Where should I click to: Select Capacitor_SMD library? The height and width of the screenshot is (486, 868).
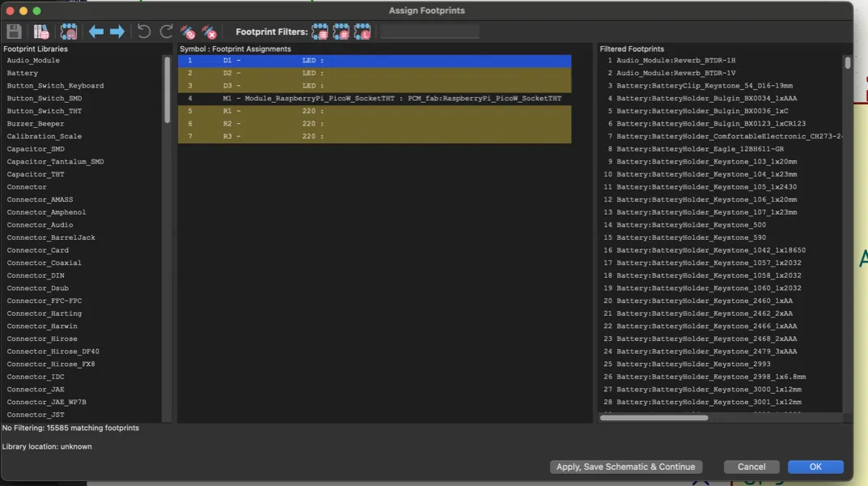pyautogui.click(x=36, y=149)
